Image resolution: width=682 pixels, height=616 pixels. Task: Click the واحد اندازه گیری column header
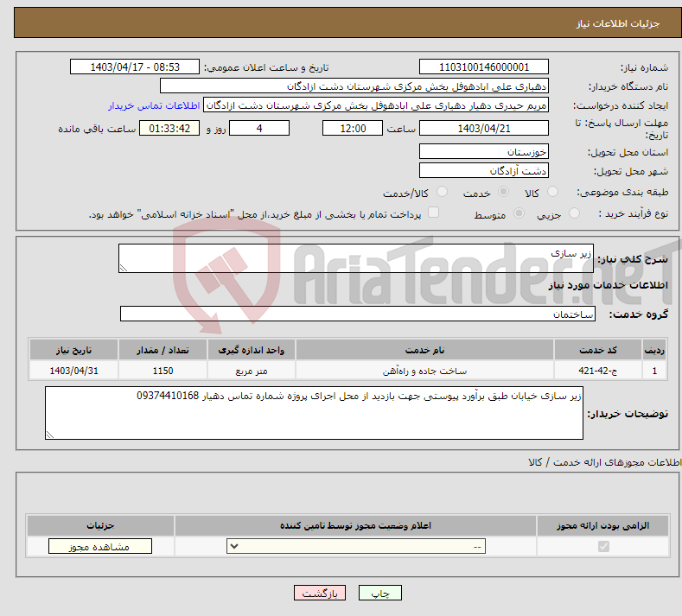pyautogui.click(x=252, y=350)
